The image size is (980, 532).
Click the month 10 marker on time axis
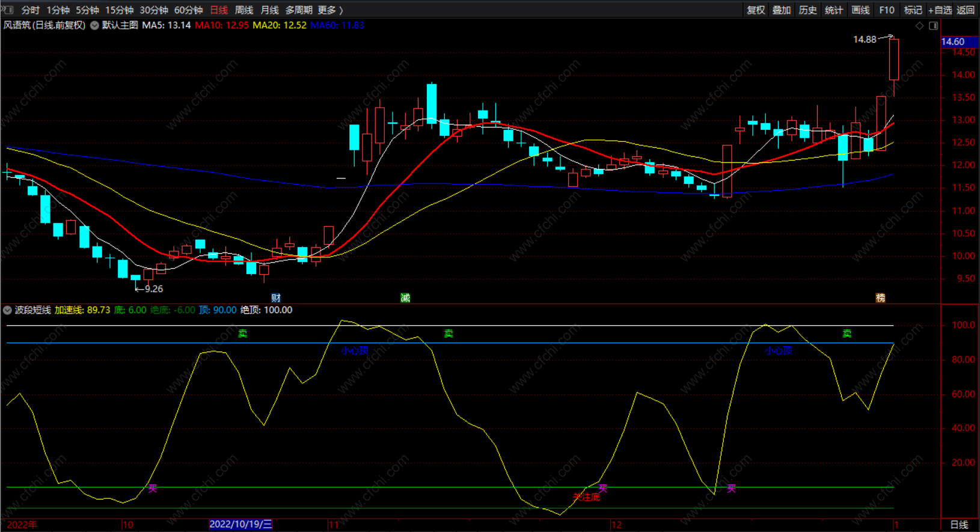(127, 525)
